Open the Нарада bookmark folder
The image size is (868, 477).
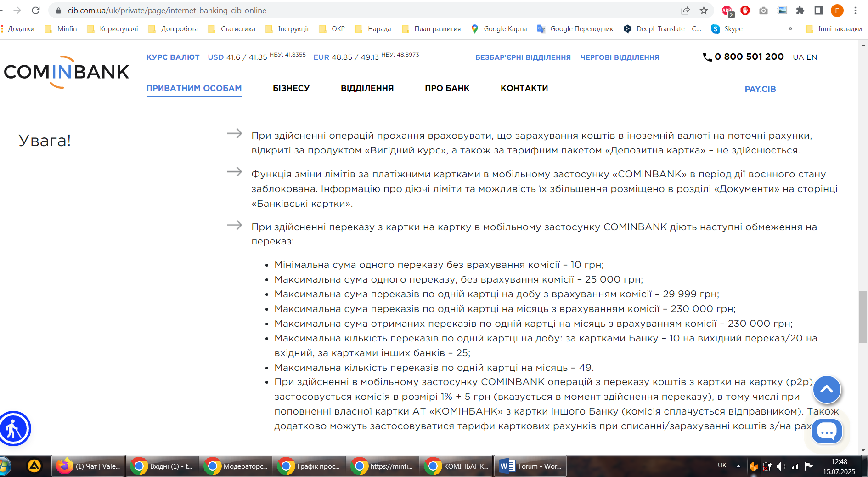tap(373, 29)
